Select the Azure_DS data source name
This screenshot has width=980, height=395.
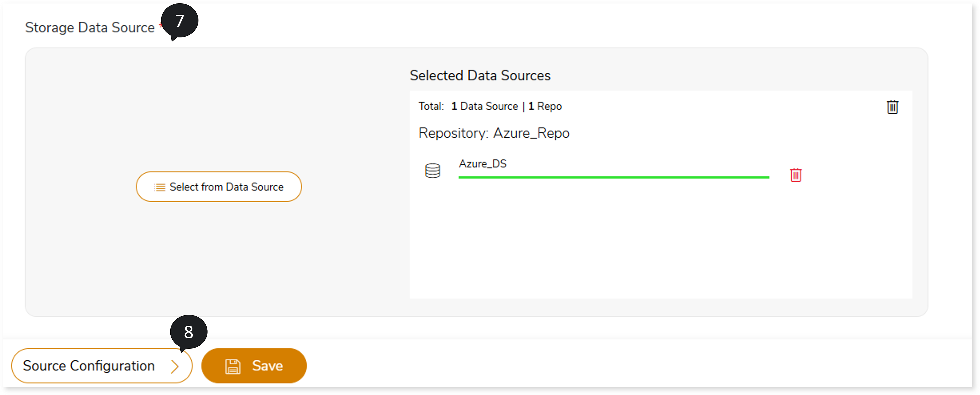[x=482, y=164]
